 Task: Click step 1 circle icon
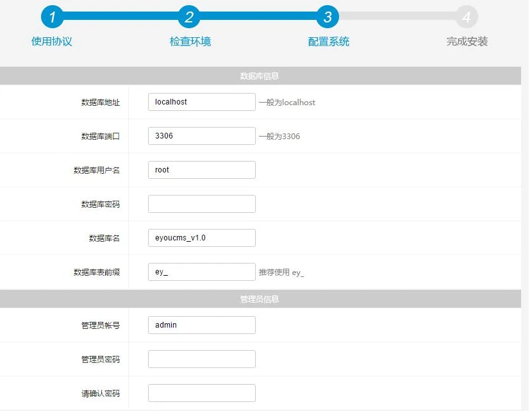53,17
